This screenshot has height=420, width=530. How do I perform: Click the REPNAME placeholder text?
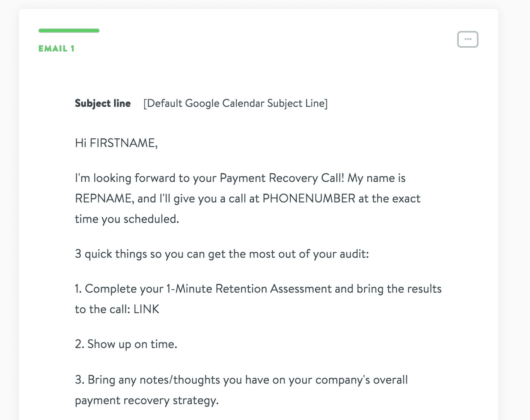pyautogui.click(x=104, y=198)
